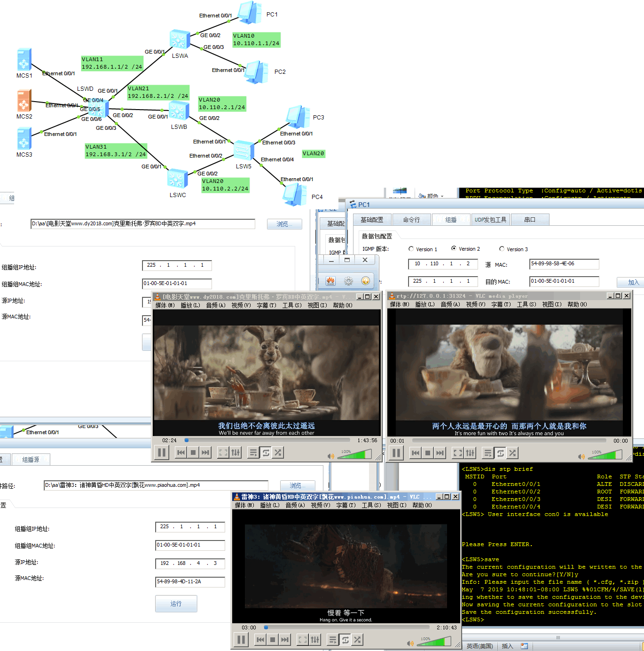Toggle loop mode in rtp stream VLC window
Viewport: 644px width, 651px height.
pyautogui.click(x=500, y=453)
